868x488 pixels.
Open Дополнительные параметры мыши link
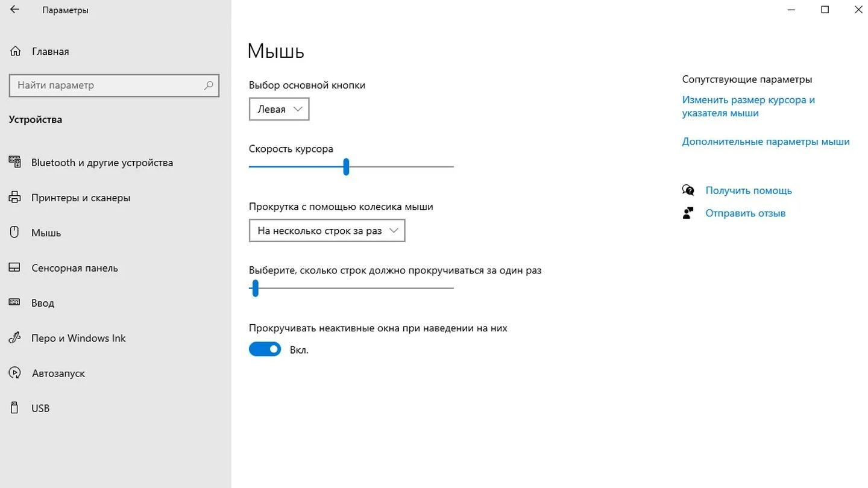766,142
